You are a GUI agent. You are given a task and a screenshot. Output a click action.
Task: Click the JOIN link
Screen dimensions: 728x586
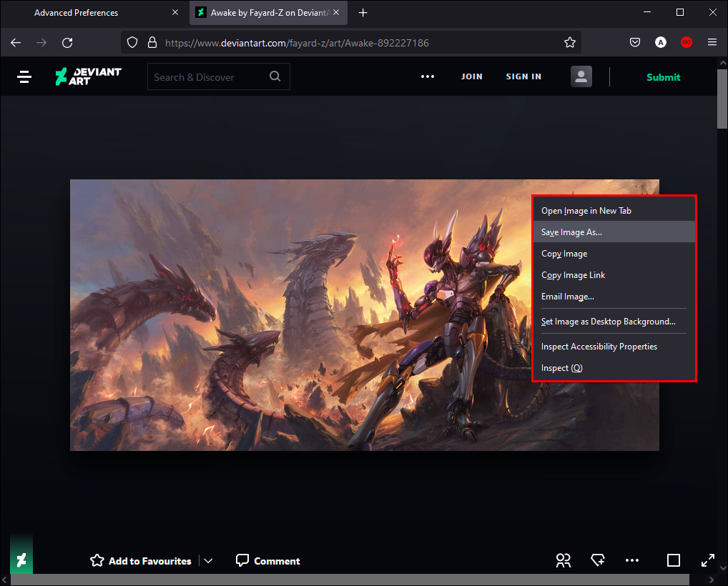click(472, 76)
